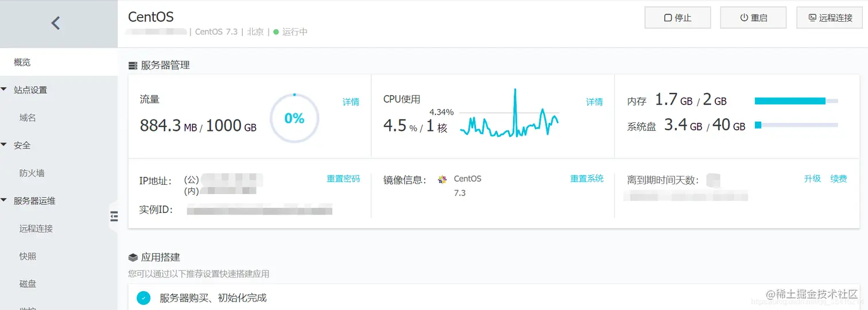
Task: Collapse the sidebar with the handle icon
Action: pos(114,216)
